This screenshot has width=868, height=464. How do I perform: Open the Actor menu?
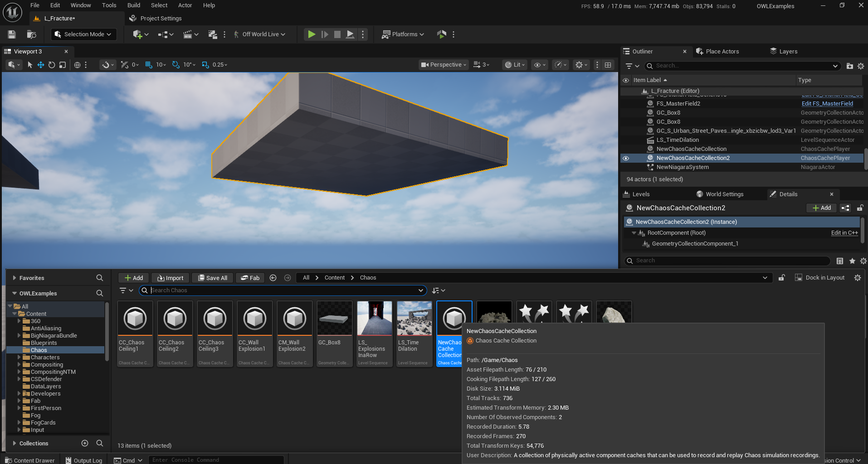[185, 5]
